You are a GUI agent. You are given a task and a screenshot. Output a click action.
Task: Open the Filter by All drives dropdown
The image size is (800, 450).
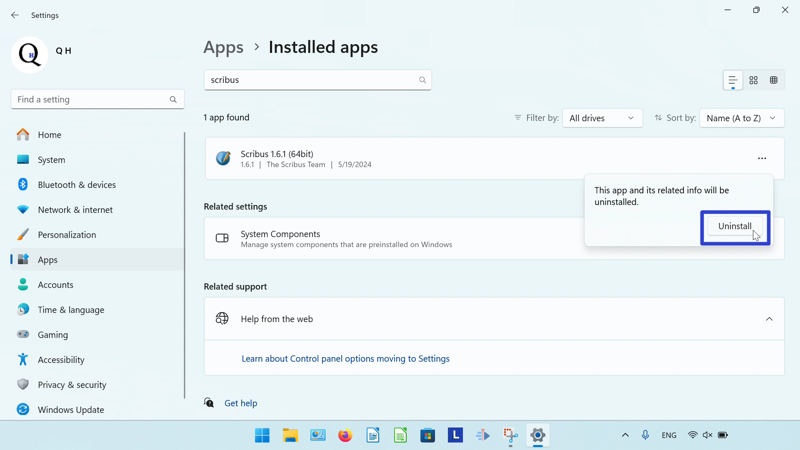click(602, 118)
